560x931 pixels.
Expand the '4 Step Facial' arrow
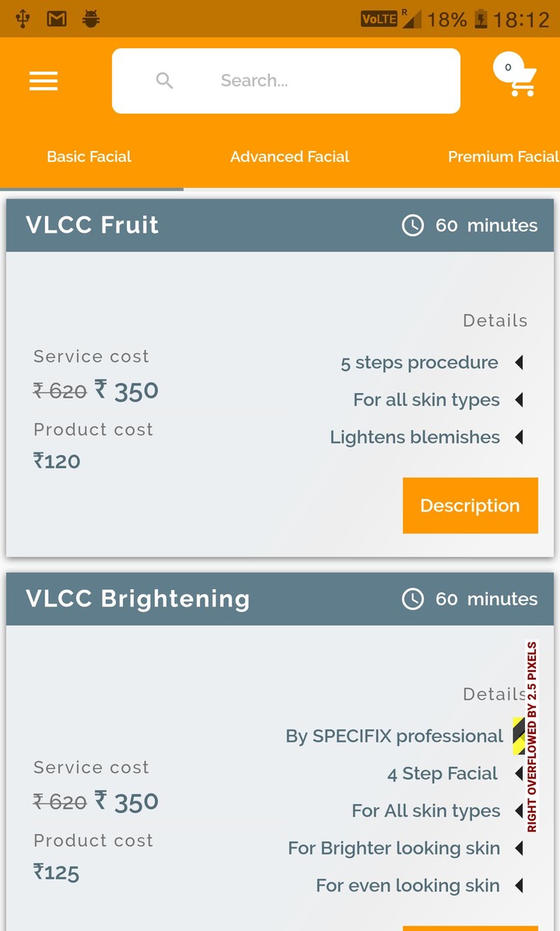pos(519,774)
